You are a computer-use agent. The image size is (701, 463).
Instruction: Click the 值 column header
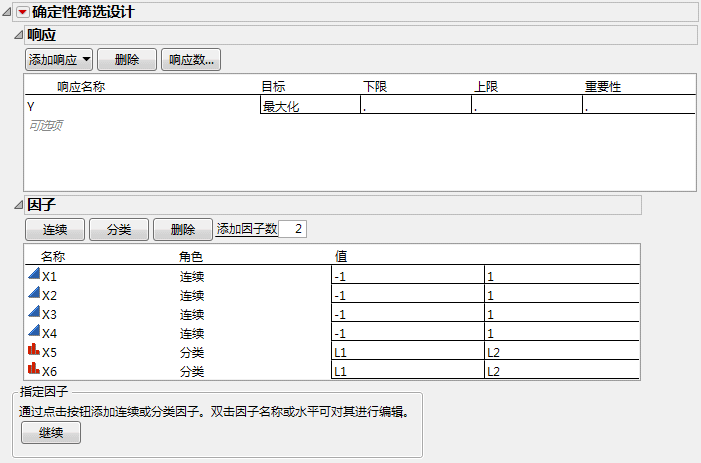pyautogui.click(x=341, y=256)
